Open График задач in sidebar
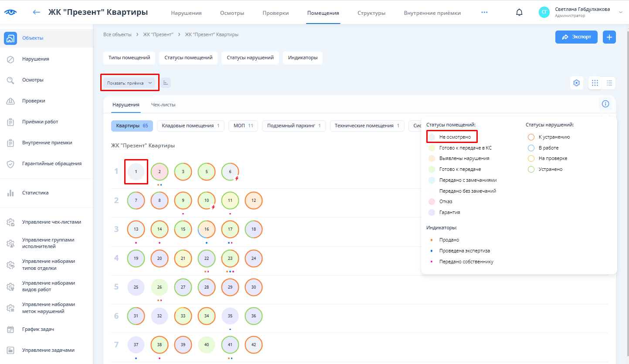629x364 pixels. (38, 329)
